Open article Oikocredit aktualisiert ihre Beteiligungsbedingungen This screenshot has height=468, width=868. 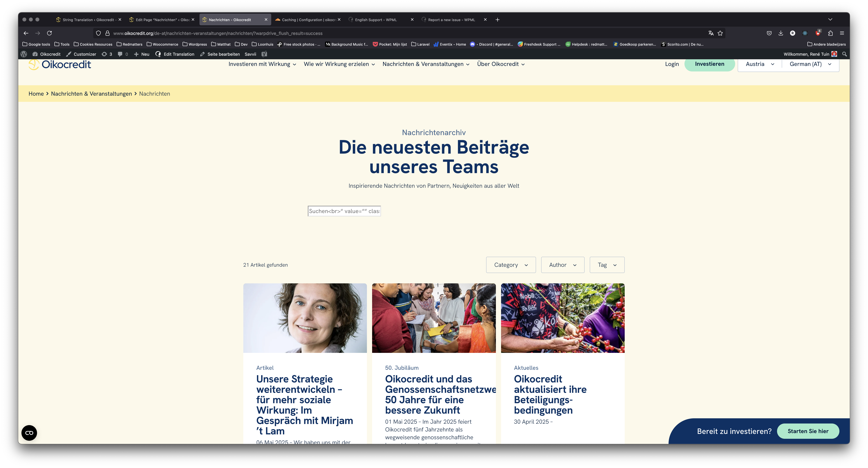coord(550,395)
